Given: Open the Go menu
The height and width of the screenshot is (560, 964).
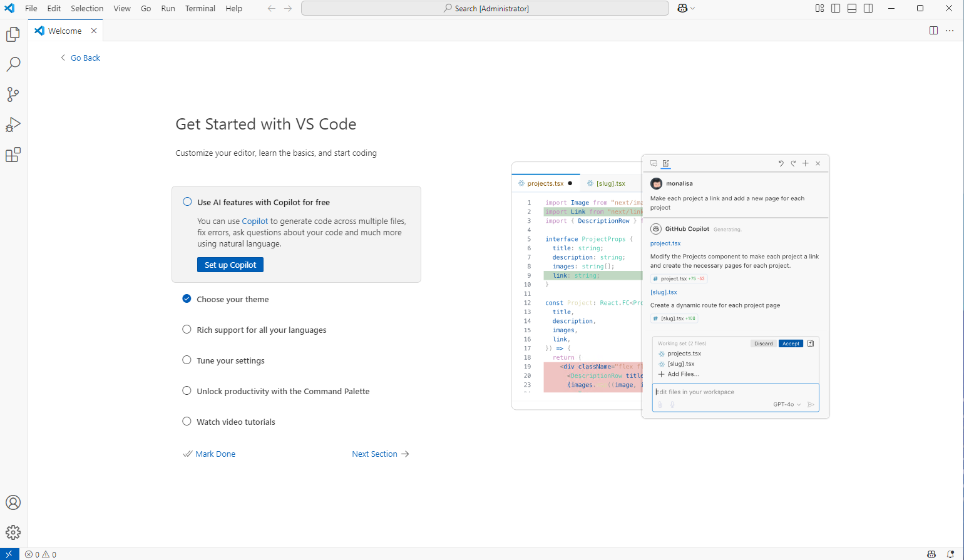Looking at the screenshot, I should click(x=146, y=8).
